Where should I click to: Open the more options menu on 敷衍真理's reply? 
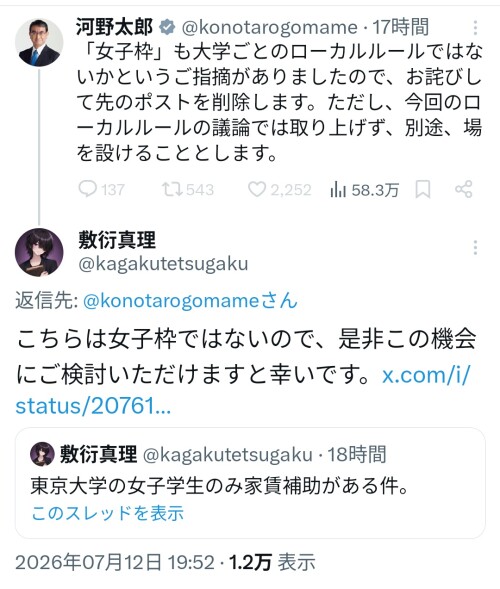pyautogui.click(x=475, y=248)
